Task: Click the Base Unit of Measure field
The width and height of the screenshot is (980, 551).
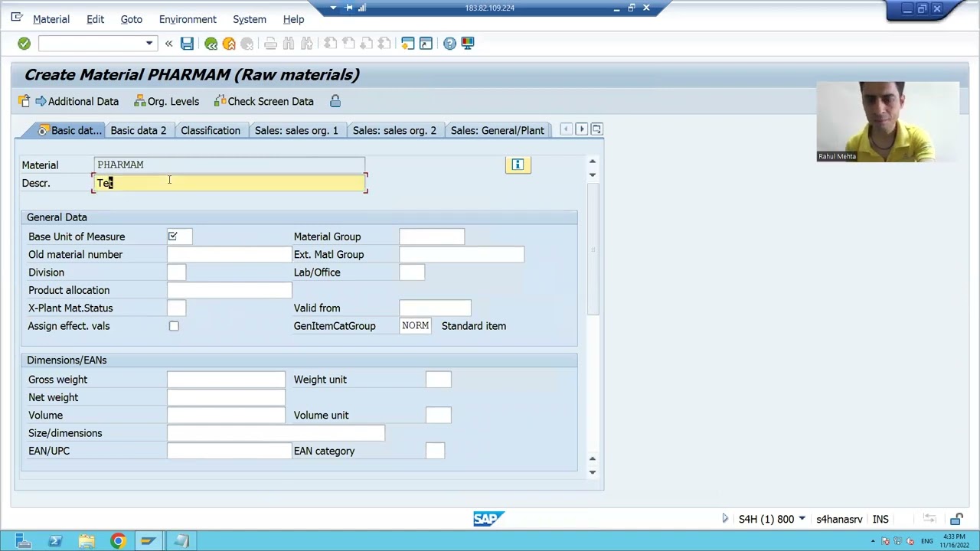Action: click(180, 236)
